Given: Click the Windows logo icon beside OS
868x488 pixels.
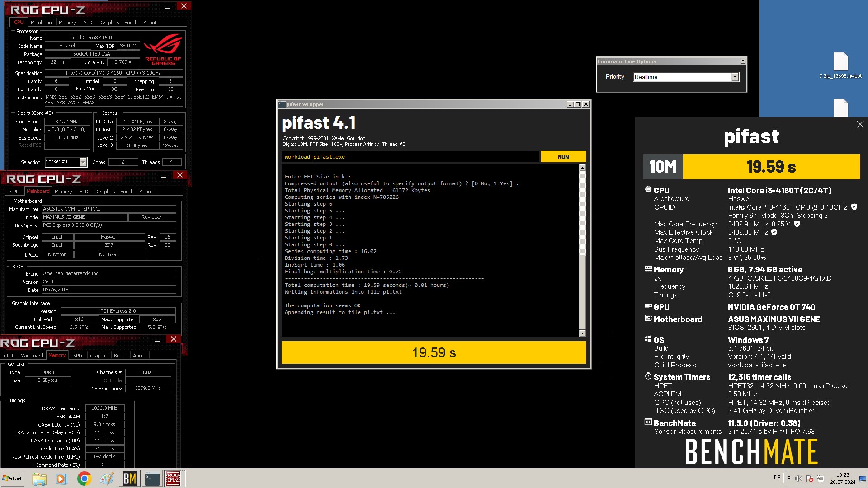Looking at the screenshot, I should (x=648, y=339).
